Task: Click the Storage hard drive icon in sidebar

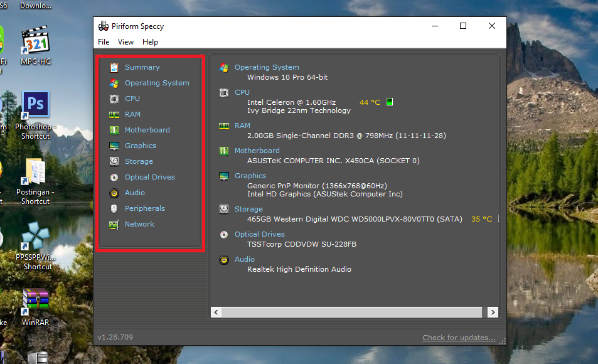Action: [x=114, y=161]
